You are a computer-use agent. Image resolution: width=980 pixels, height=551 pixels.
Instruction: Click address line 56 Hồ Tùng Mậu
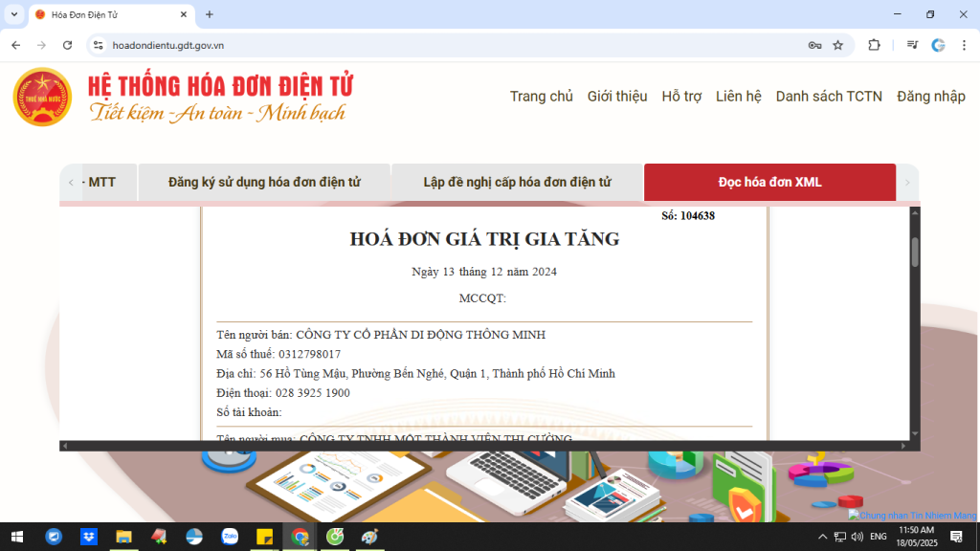click(415, 374)
